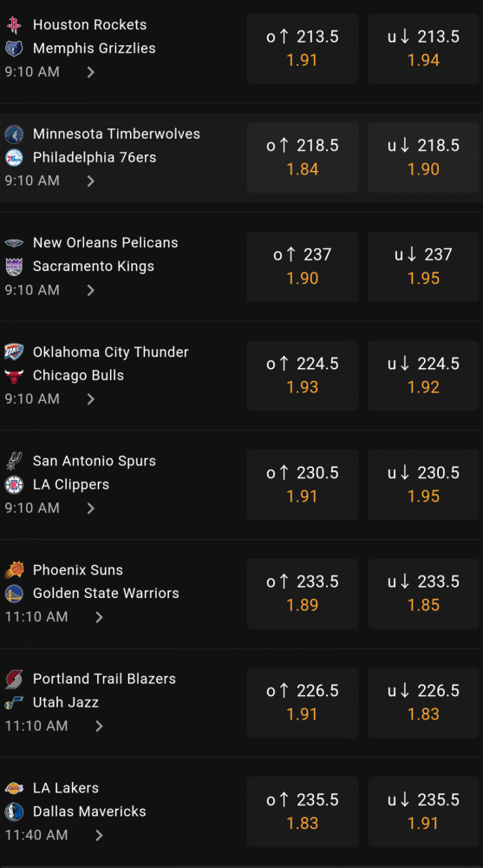483x868 pixels.
Task: Open Lakers vs Mavericks details chevron
Action: pos(99,835)
